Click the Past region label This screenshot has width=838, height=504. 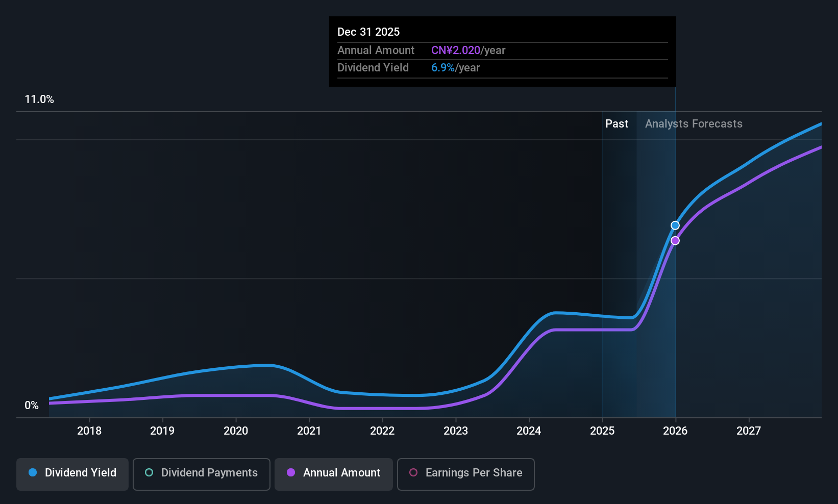click(x=617, y=124)
